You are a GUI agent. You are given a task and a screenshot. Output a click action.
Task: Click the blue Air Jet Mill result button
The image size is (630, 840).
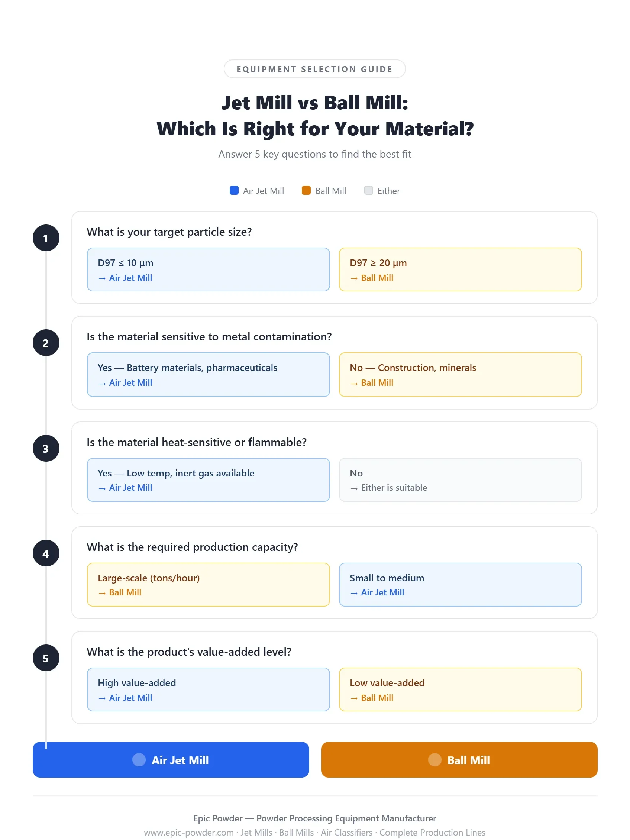[171, 760]
